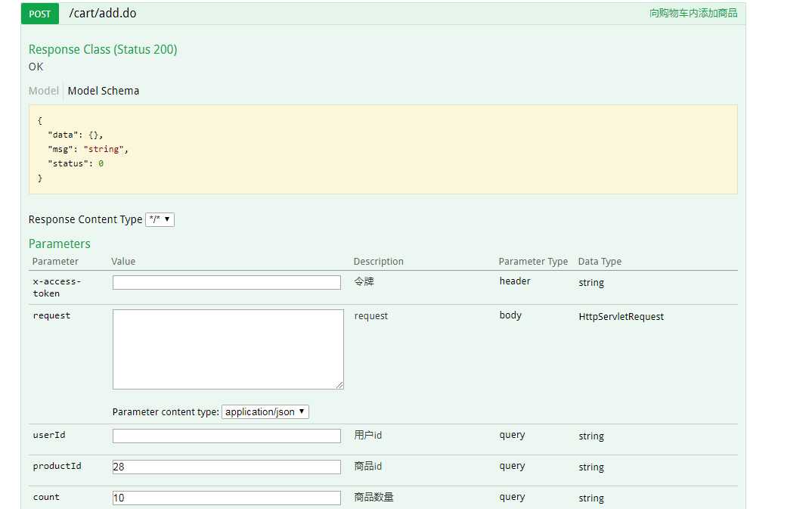This screenshot has height=509, width=812.
Task: Click the Value column header
Action: [x=123, y=262]
